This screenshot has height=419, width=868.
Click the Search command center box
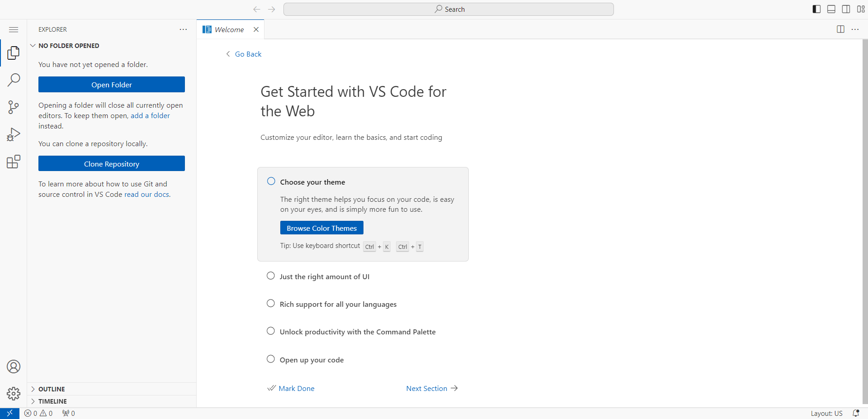click(448, 9)
